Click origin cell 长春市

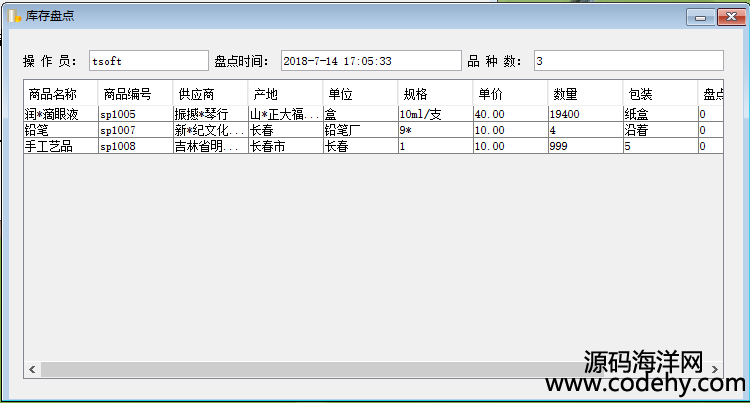[x=286, y=146]
